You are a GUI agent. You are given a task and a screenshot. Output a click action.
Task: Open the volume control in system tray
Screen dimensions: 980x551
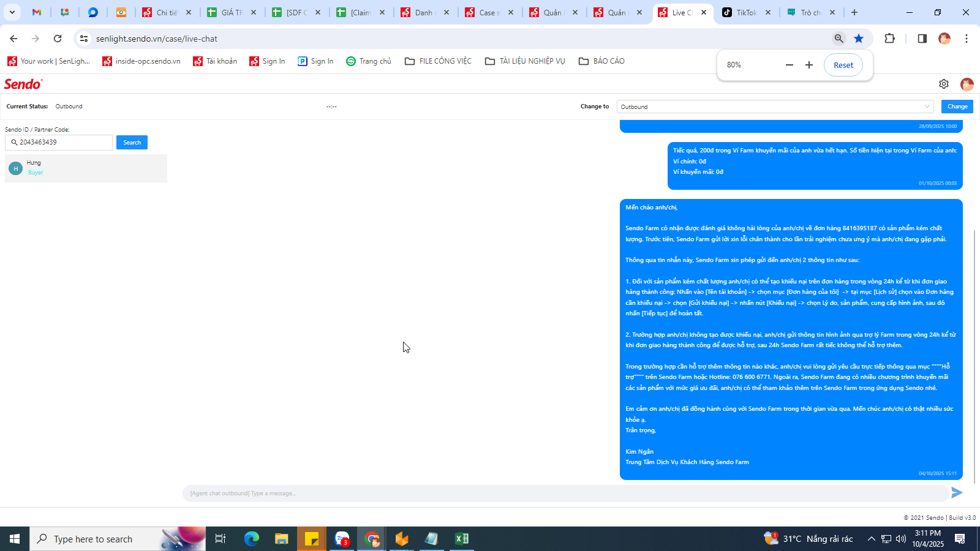coord(901,539)
